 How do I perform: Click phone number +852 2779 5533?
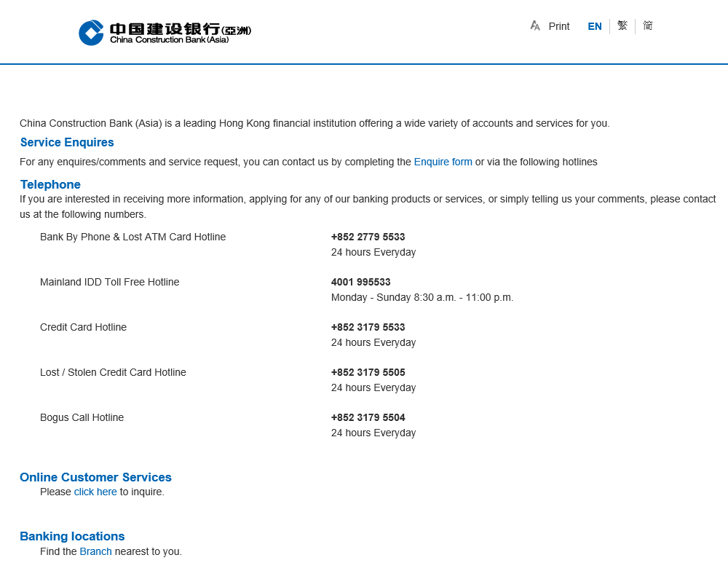[x=368, y=237]
